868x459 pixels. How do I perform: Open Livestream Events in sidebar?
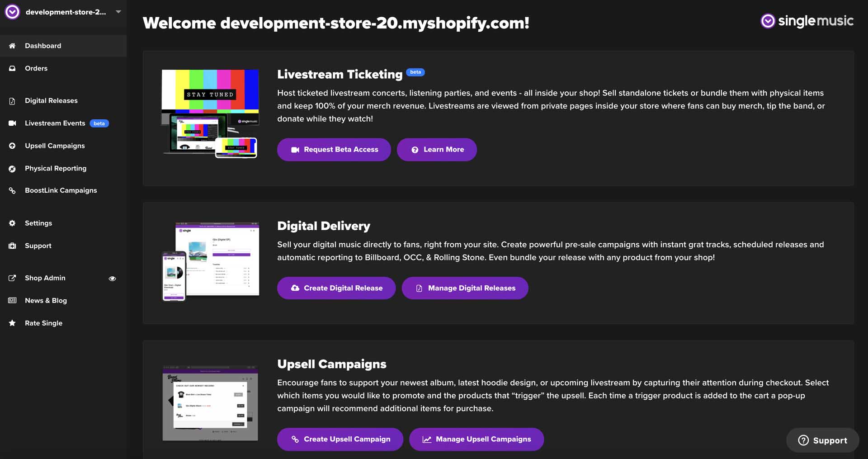click(x=63, y=123)
